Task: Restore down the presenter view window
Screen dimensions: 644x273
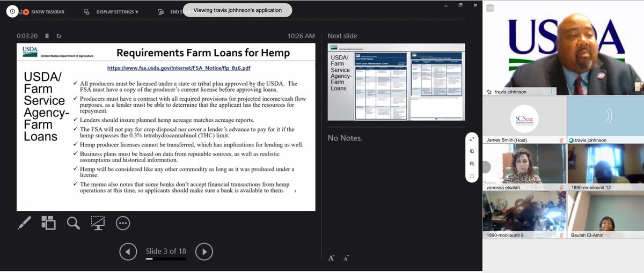Action: click(460, 5)
